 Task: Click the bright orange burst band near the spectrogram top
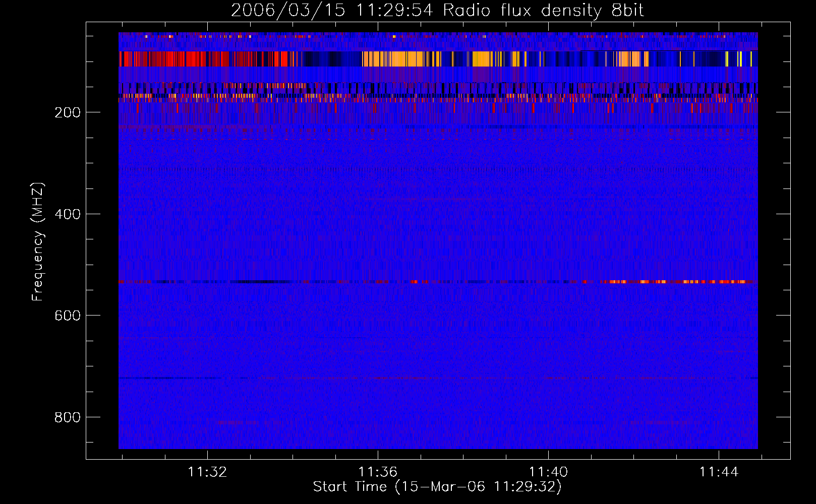402,59
